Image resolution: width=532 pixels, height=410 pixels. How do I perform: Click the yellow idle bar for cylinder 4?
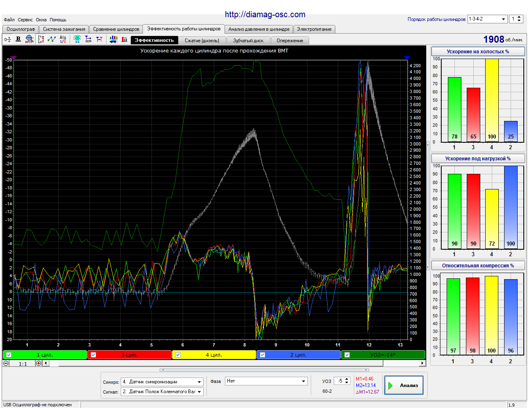492,100
